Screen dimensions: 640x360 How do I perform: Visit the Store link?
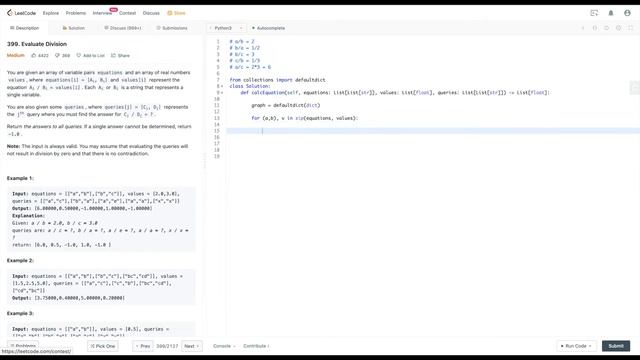pos(176,13)
